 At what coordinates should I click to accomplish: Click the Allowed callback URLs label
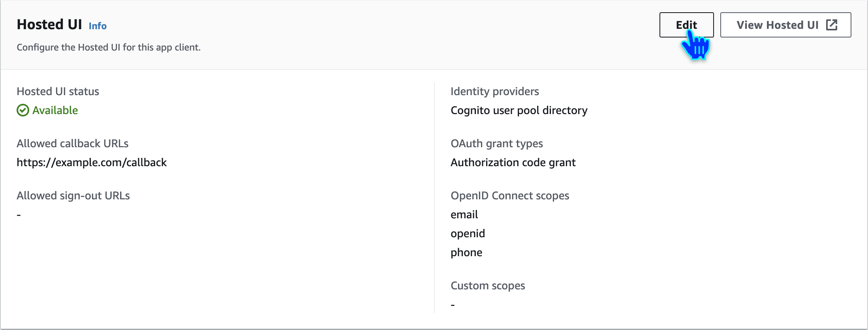[72, 144]
